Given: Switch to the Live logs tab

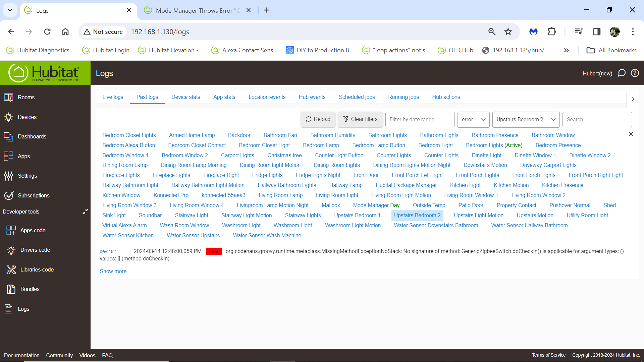Looking at the screenshot, I should pos(113,97).
